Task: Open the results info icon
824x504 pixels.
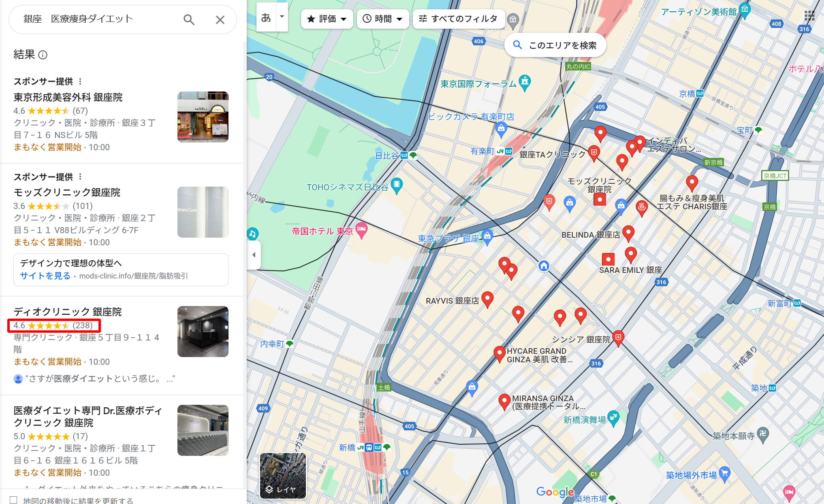Action: [43, 55]
